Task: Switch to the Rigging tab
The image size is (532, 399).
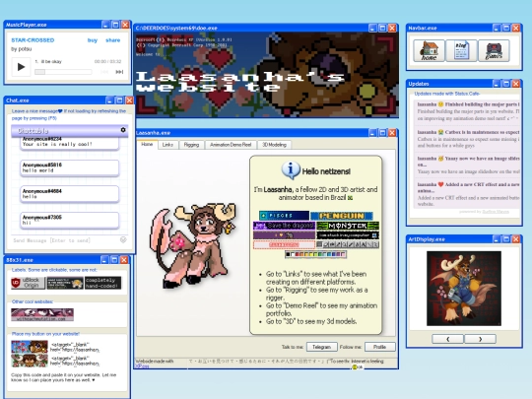Action: [191, 145]
